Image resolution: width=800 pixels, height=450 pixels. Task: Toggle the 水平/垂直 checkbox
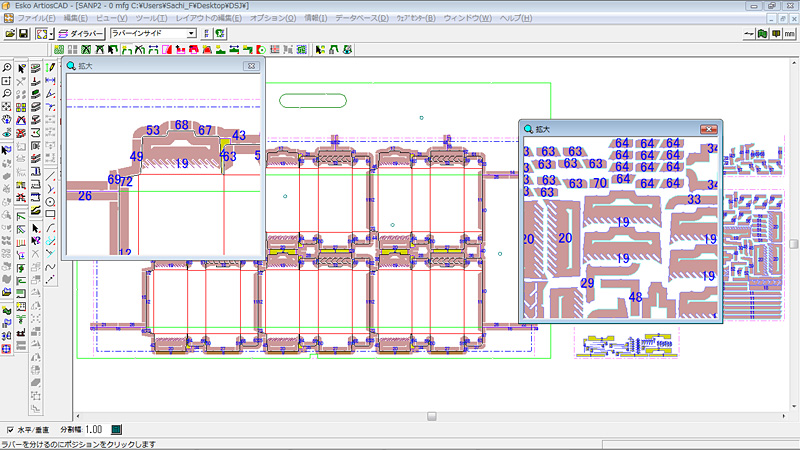tap(10, 430)
